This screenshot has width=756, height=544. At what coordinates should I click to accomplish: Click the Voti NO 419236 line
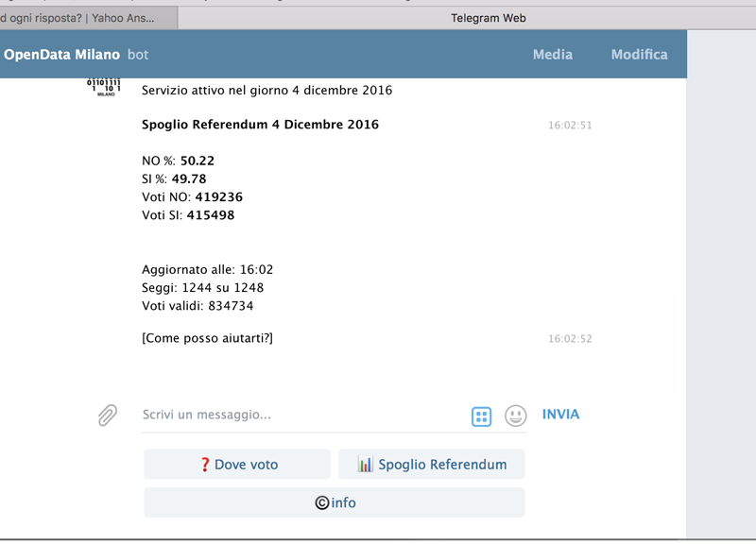(x=193, y=197)
